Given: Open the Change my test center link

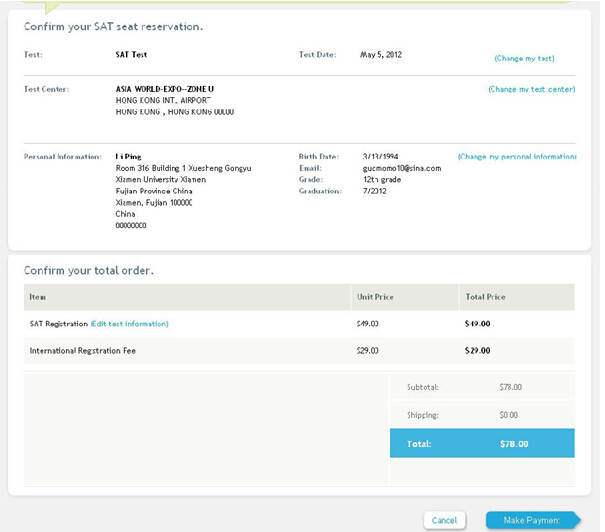Looking at the screenshot, I should (531, 90).
